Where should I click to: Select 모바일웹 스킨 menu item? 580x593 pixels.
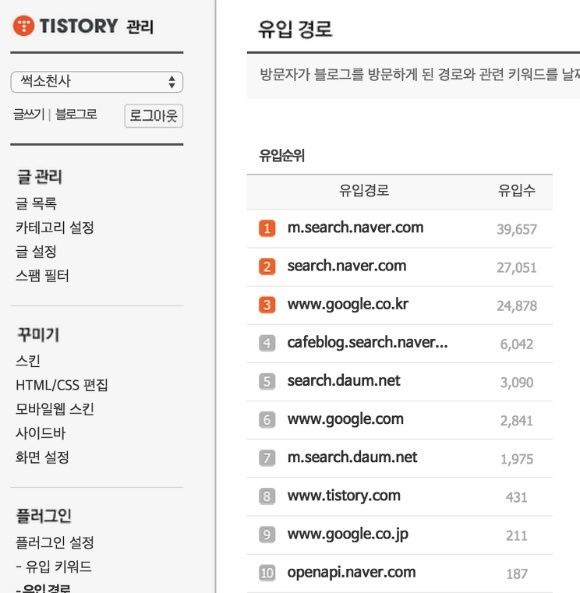pyautogui.click(x=55, y=409)
